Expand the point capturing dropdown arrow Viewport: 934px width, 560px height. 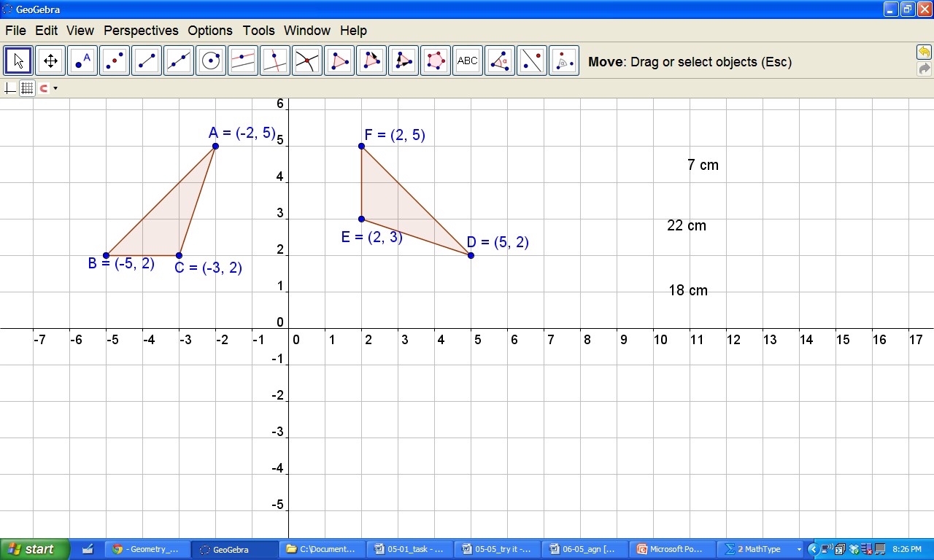pyautogui.click(x=55, y=89)
